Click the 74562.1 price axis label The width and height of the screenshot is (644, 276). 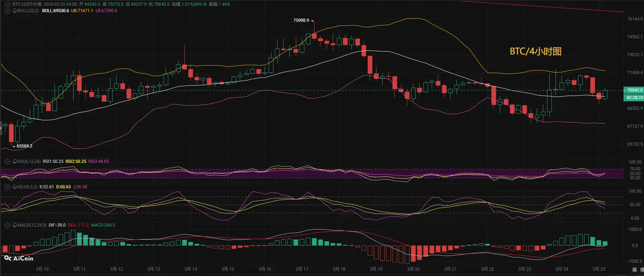point(635,37)
